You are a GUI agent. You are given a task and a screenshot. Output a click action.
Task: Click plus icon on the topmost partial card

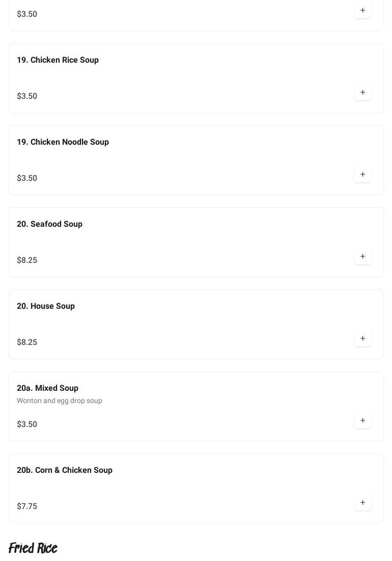point(362,11)
